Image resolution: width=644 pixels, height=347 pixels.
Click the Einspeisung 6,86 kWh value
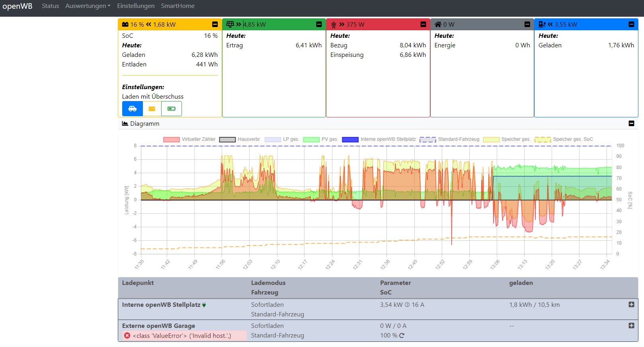(x=413, y=55)
